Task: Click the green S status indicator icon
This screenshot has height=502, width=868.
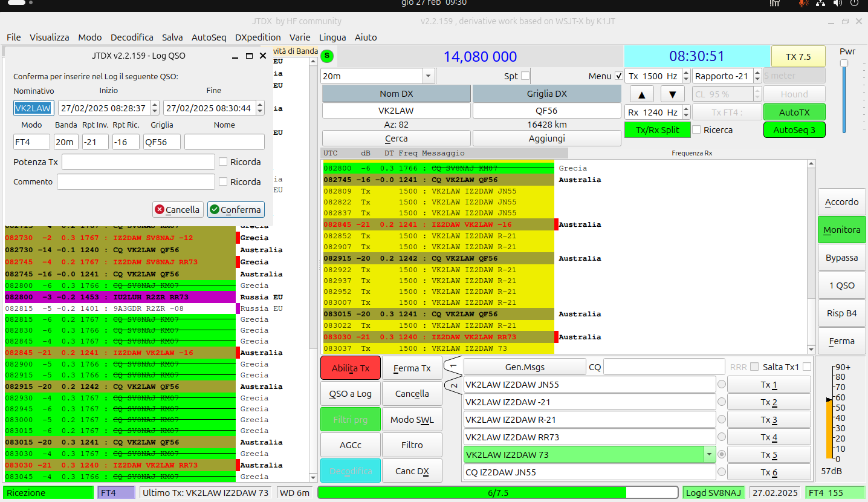Action: (x=327, y=56)
